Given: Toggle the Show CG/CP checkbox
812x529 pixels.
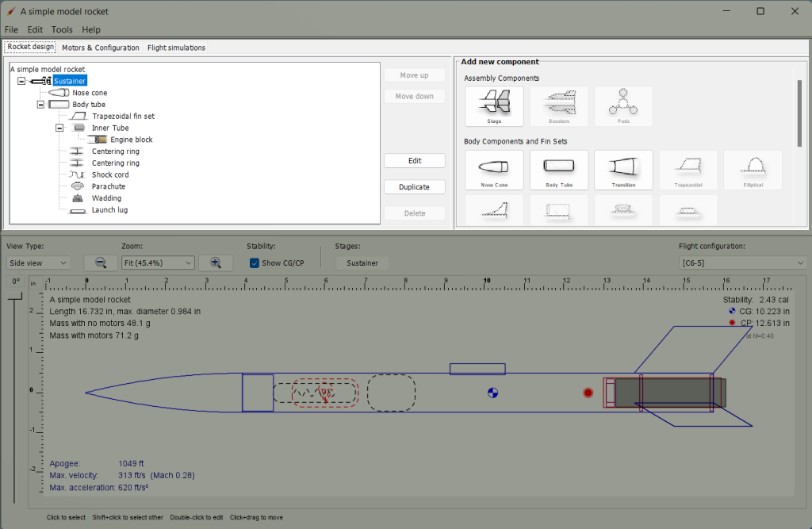Looking at the screenshot, I should (255, 263).
